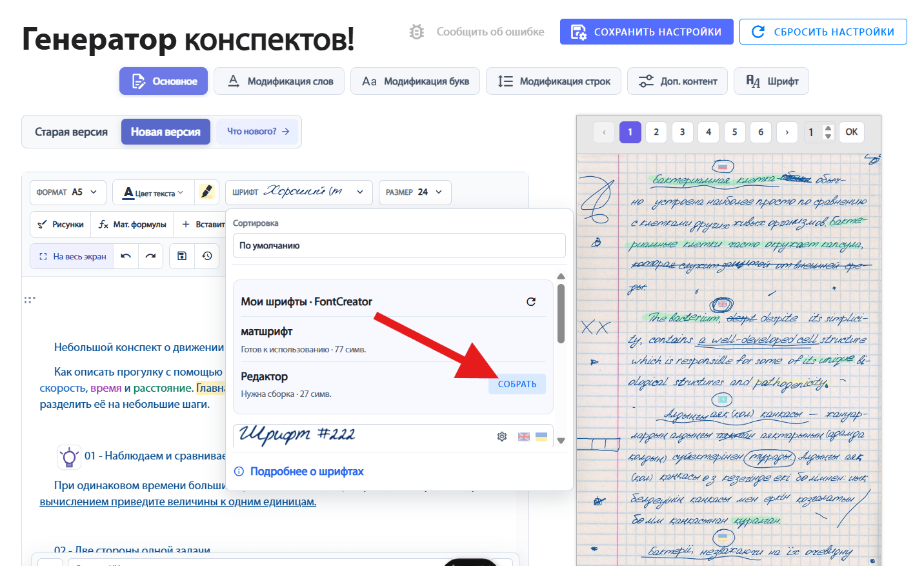This screenshot has width=924, height=566.
Task: Click the UK flag on 'Шрифт #222'
Action: click(x=524, y=437)
